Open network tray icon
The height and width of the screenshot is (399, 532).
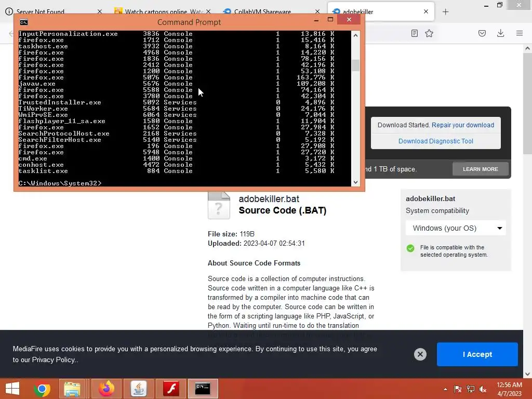[x=471, y=389]
